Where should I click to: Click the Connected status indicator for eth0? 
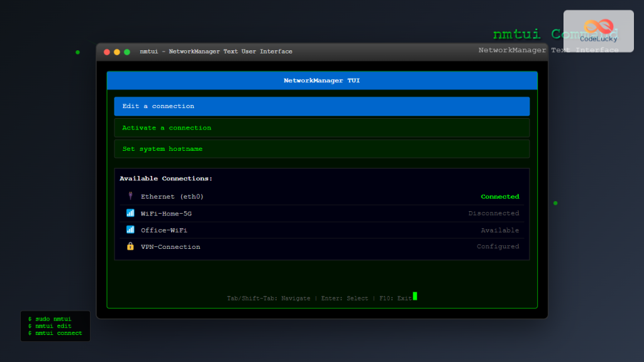tap(500, 196)
